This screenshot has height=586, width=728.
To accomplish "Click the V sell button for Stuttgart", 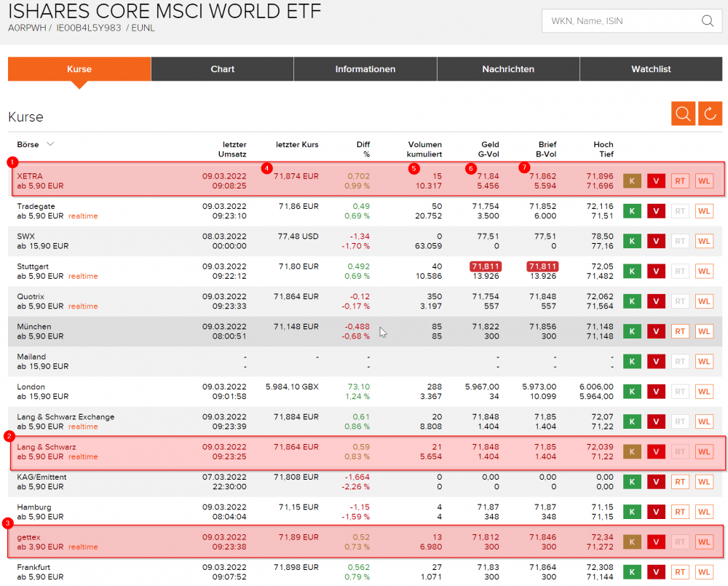I will pos(656,272).
